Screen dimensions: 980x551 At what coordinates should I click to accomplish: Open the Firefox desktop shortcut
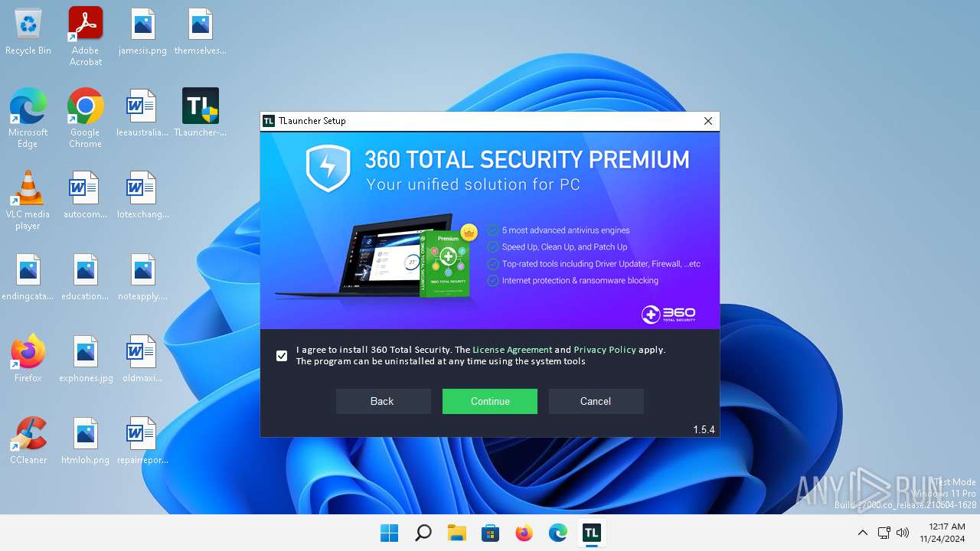(x=28, y=359)
